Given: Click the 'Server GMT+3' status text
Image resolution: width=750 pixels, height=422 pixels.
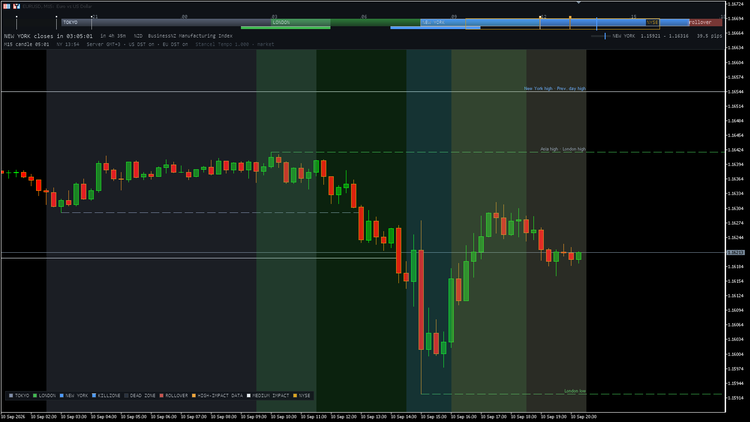Looking at the screenshot, I should pyautogui.click(x=102, y=44).
